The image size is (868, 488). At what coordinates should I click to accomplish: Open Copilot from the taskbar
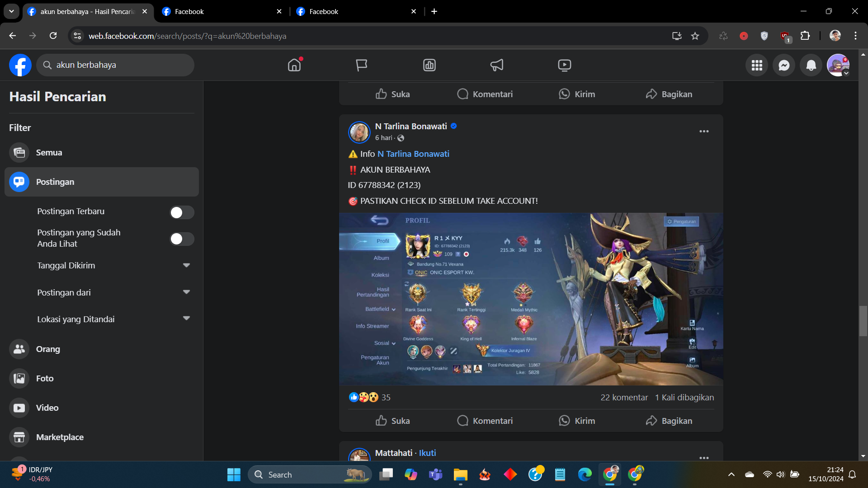click(x=410, y=474)
